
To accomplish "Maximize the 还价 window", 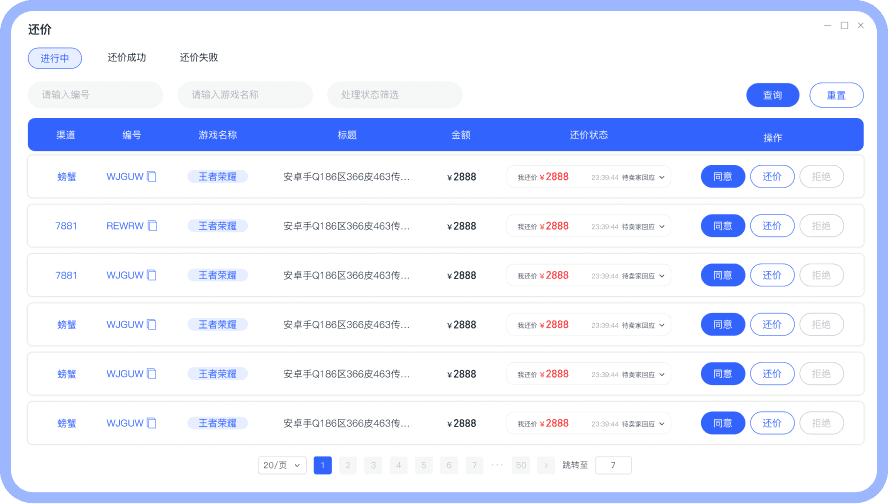I will click(844, 25).
